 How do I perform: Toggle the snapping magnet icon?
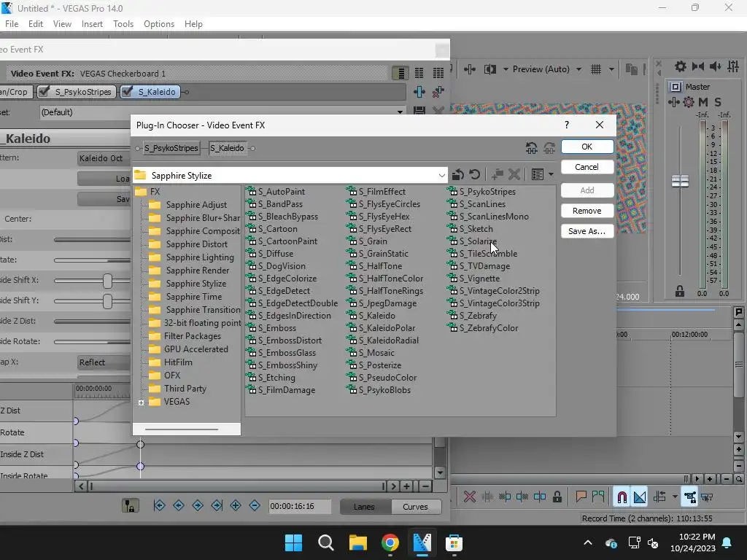[622, 497]
